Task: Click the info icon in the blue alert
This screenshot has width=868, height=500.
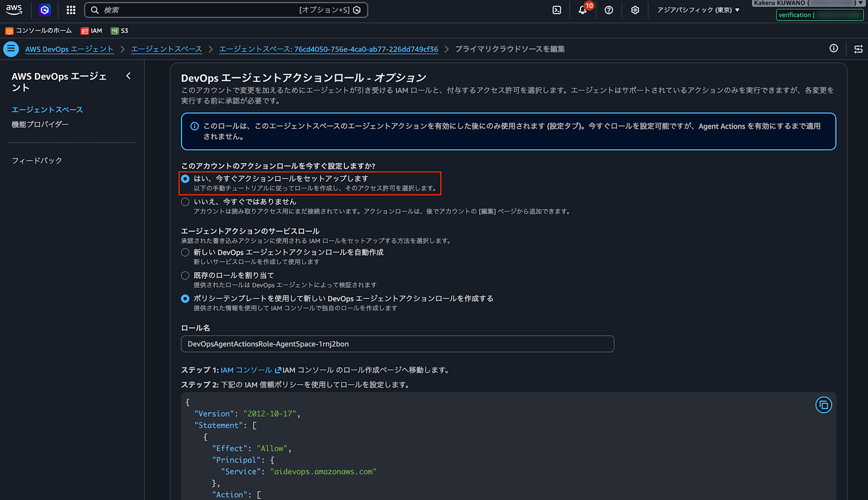Action: [x=194, y=126]
